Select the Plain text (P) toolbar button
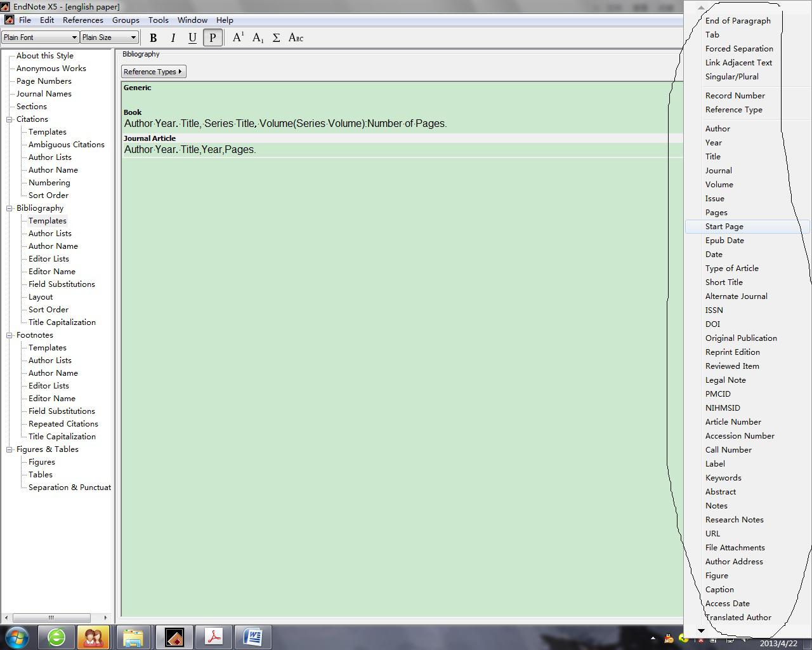This screenshot has width=812, height=650. [213, 37]
